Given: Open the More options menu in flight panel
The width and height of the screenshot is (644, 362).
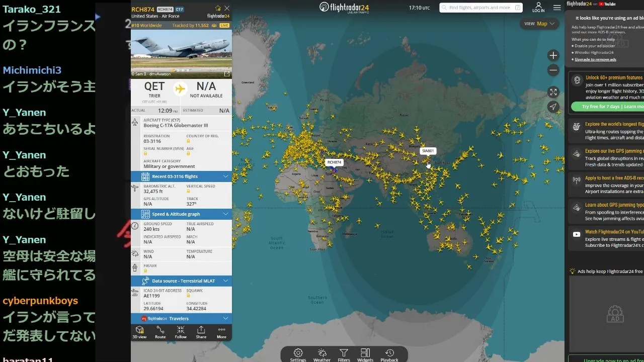Looking at the screenshot, I should click(x=221, y=332).
